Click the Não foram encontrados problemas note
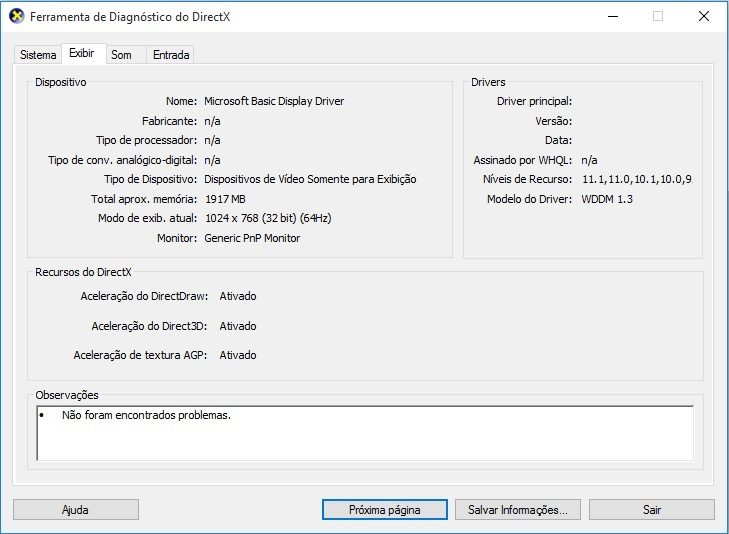Image resolution: width=729 pixels, height=534 pixels. point(146,415)
